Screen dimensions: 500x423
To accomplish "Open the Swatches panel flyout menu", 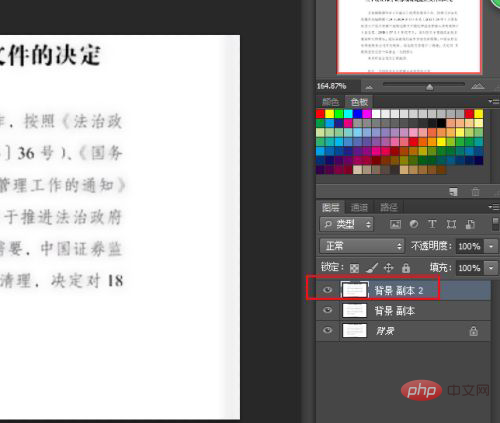I will 494,101.
